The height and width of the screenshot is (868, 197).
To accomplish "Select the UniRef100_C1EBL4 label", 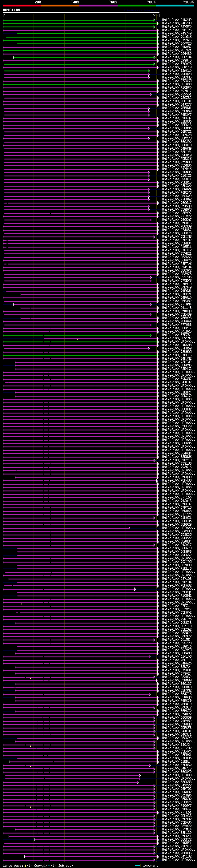I will click(x=177, y=761).
